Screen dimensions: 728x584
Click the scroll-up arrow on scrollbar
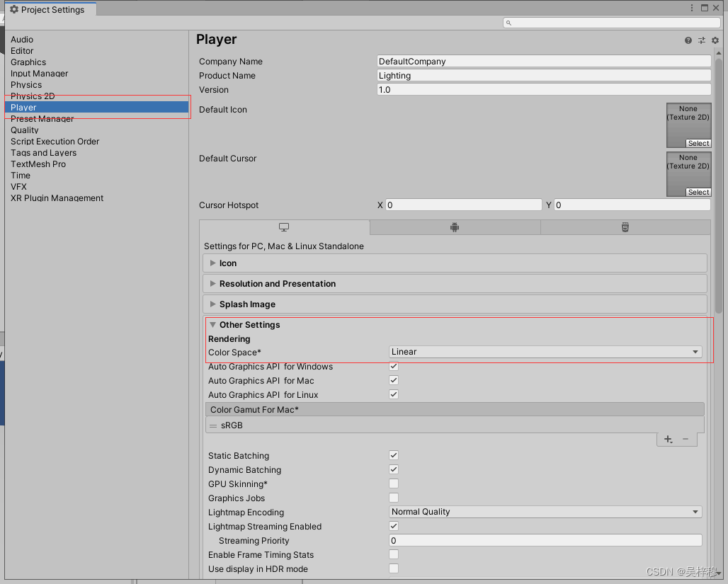click(x=718, y=53)
